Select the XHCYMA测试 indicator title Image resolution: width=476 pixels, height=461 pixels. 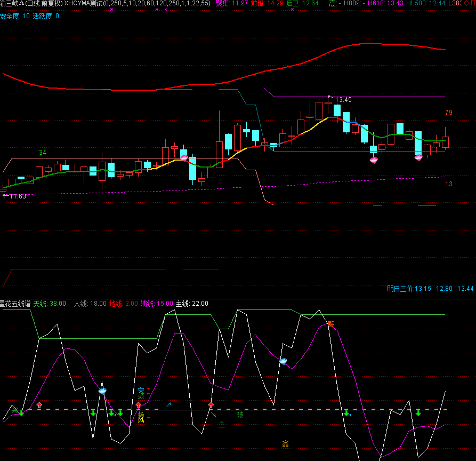84,3
